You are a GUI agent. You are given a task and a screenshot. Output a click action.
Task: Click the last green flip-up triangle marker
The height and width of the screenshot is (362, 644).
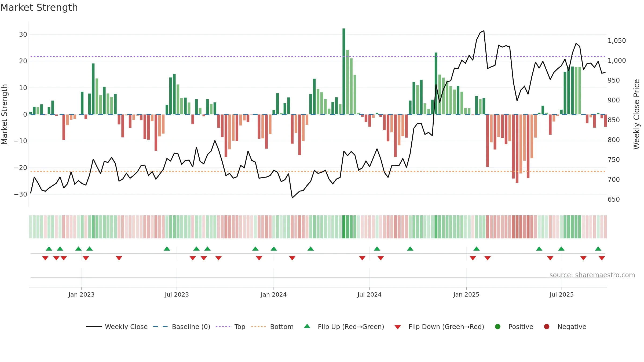pos(598,249)
